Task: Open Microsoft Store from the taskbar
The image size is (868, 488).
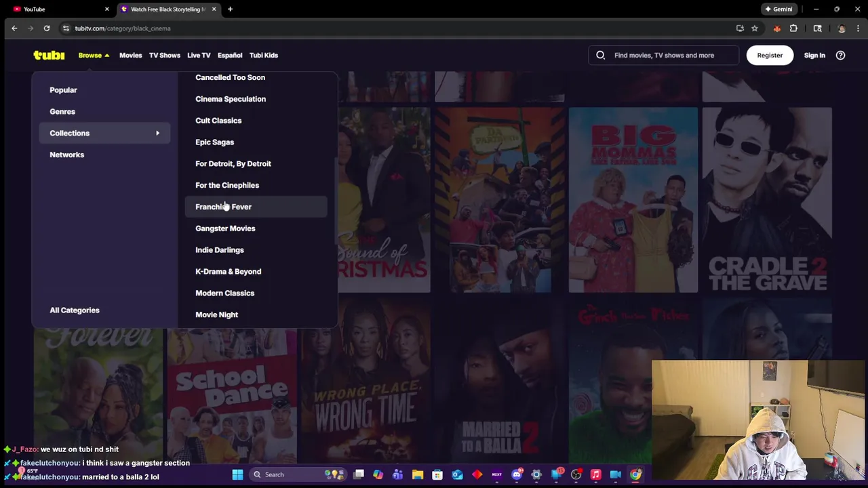Action: click(437, 474)
